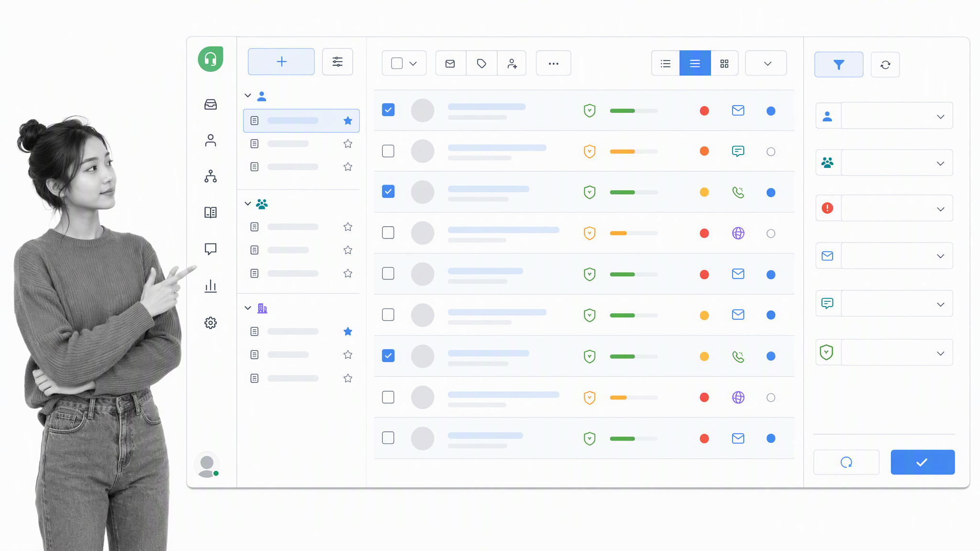This screenshot has height=551, width=980.
Task: Open the contacts person icon in sidebar
Action: [x=211, y=140]
